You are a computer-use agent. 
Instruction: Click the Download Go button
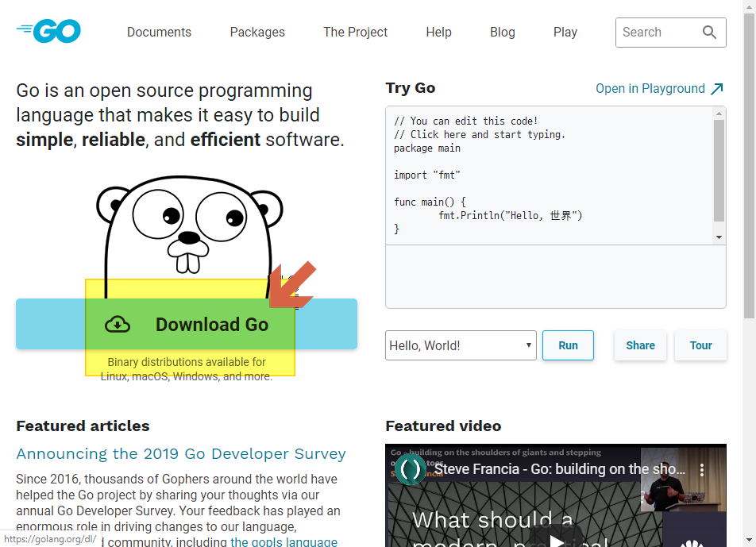tap(187, 324)
